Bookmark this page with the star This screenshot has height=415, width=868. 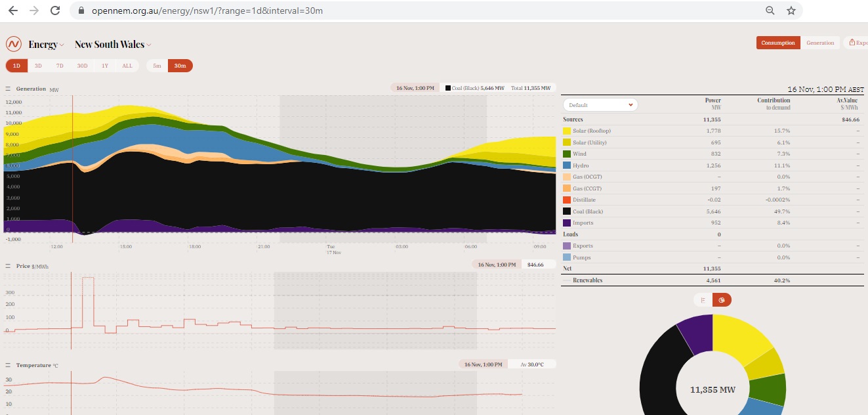tap(791, 11)
